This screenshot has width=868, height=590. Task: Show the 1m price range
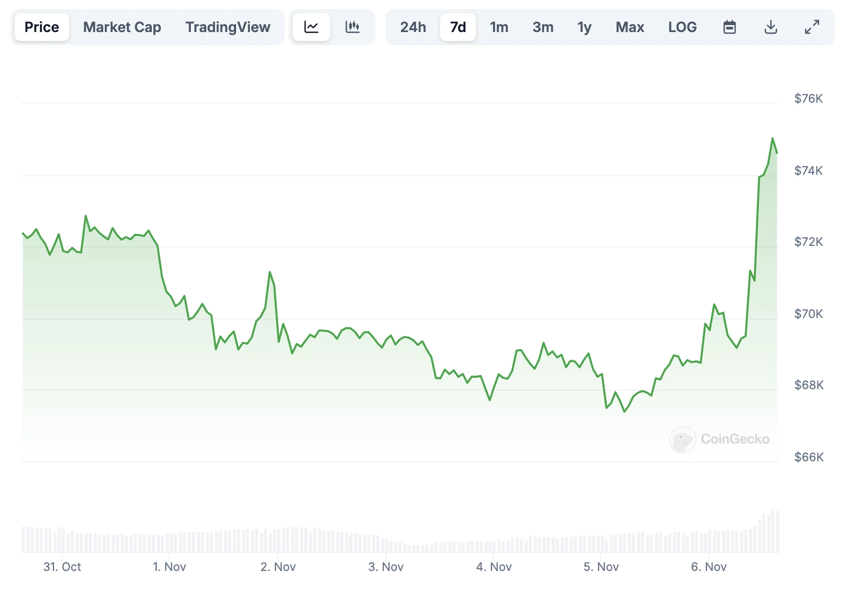pos(499,27)
